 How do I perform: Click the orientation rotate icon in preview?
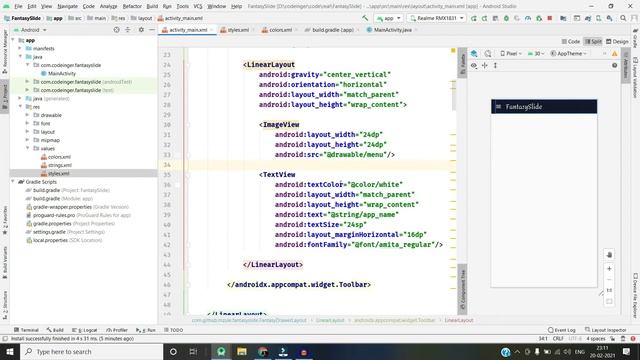[x=488, y=53]
